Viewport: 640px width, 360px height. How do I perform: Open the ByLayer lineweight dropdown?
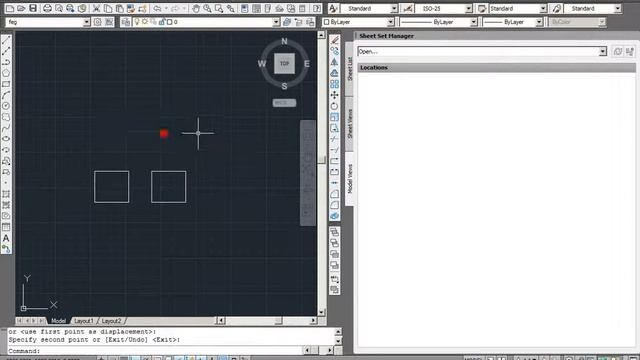pyautogui.click(x=539, y=22)
